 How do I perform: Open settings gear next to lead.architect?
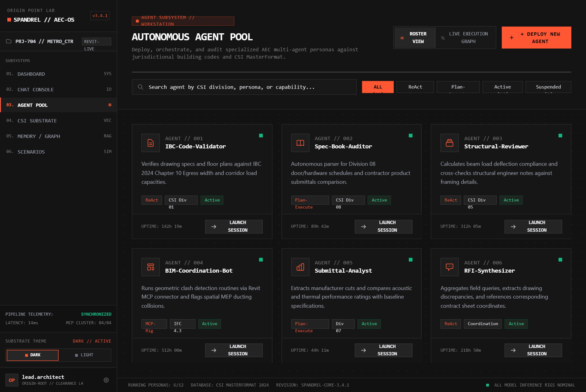coord(106,380)
